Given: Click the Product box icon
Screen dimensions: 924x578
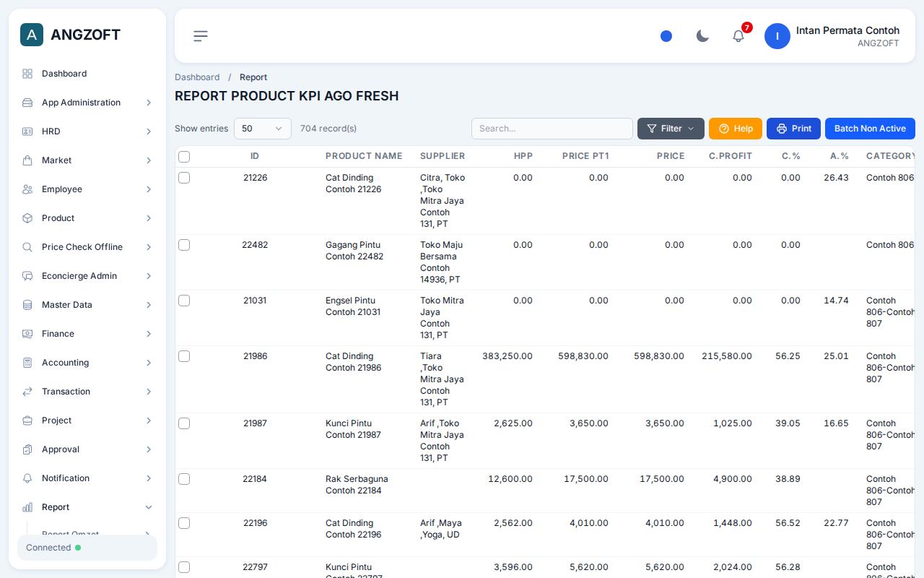Looking at the screenshot, I should 27,218.
